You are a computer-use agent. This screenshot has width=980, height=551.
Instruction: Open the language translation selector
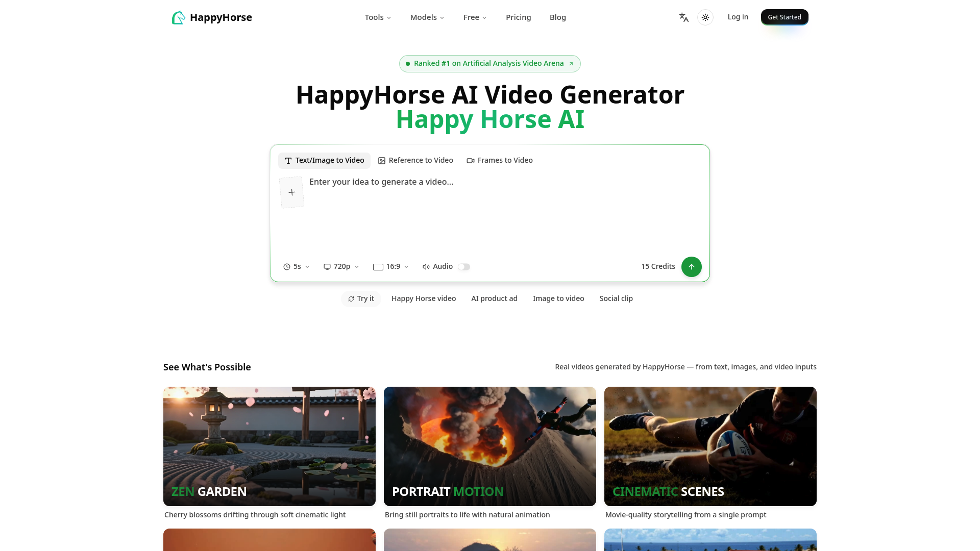(683, 17)
